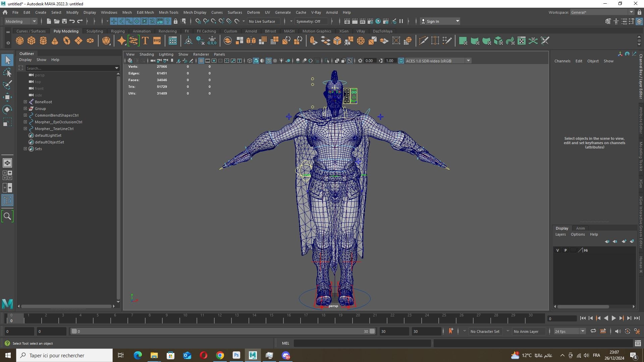Toggle the V visibility box of layer Hi
Image resolution: width=644 pixels, height=362 pixels.
557,250
